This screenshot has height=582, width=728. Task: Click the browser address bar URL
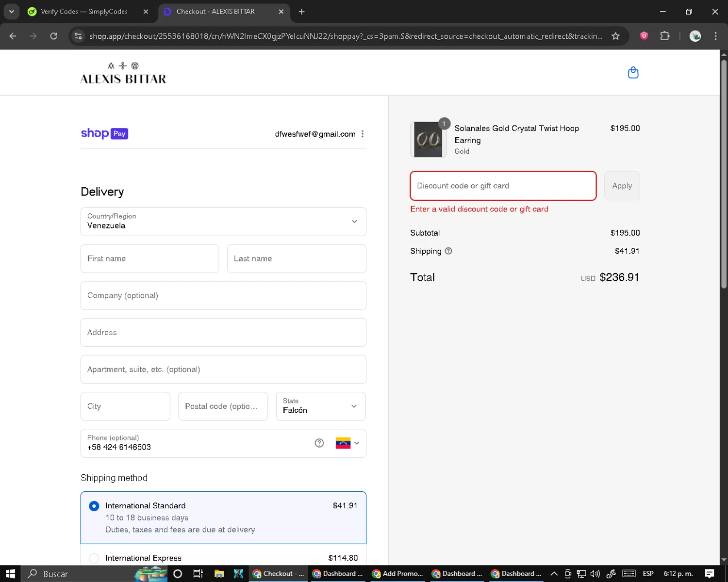pyautogui.click(x=346, y=36)
